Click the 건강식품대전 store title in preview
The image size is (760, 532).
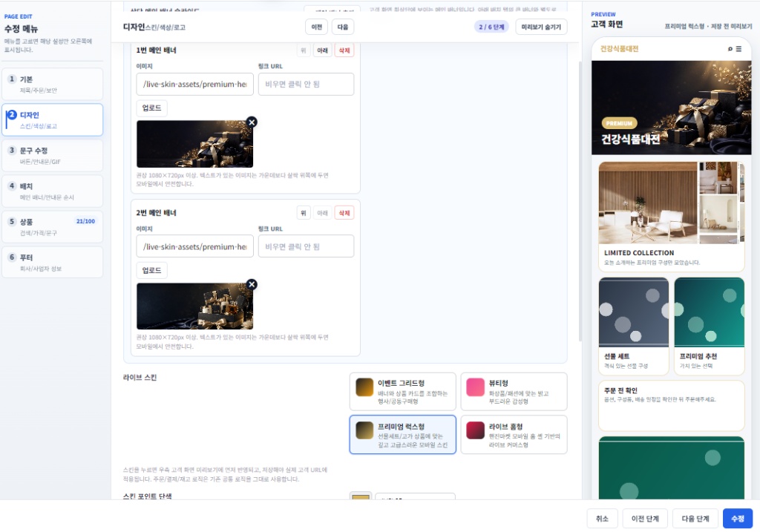click(619, 49)
